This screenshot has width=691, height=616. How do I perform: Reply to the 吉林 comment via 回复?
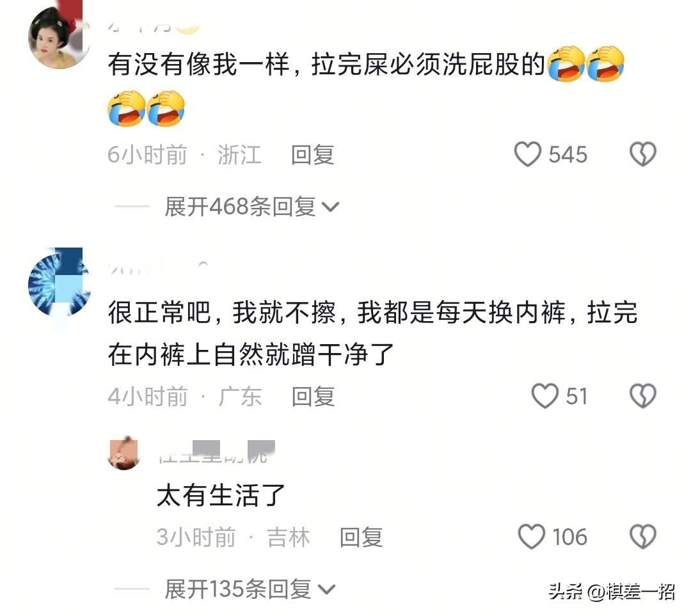tap(361, 537)
